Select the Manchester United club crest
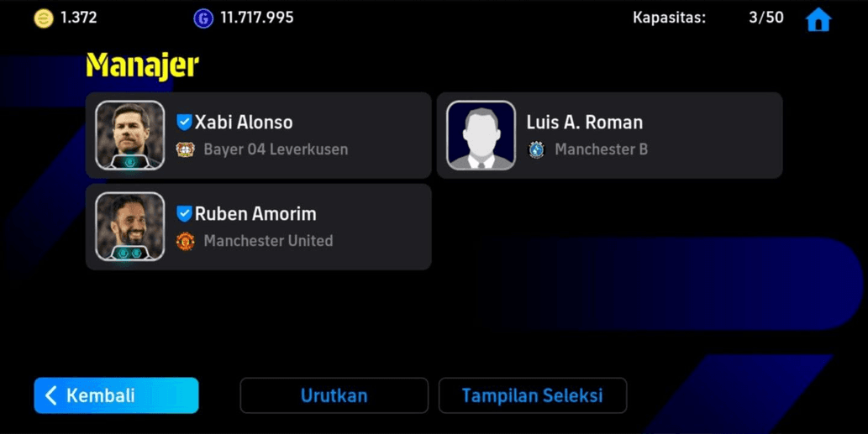 click(x=185, y=241)
